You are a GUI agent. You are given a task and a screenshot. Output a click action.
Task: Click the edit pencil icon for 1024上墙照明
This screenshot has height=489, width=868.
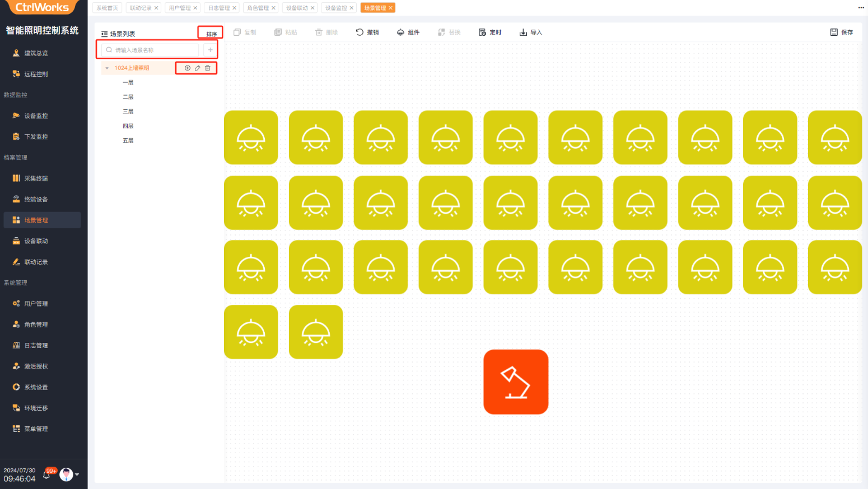197,68
